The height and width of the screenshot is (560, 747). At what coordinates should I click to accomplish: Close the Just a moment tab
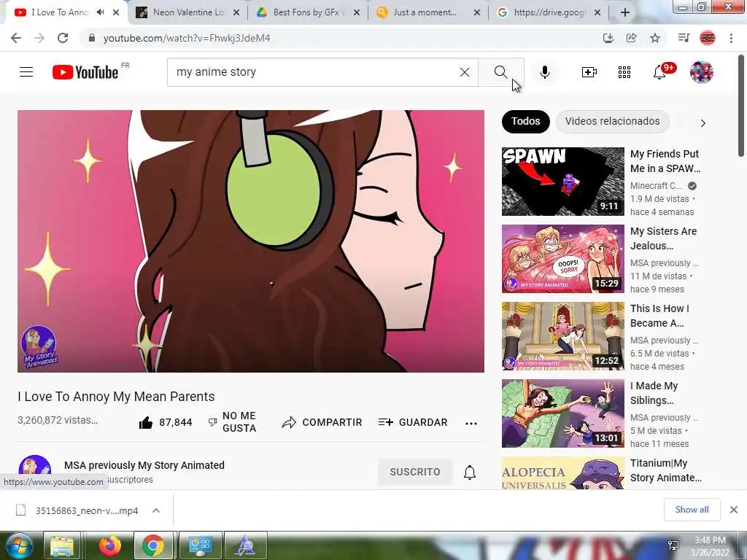click(476, 13)
